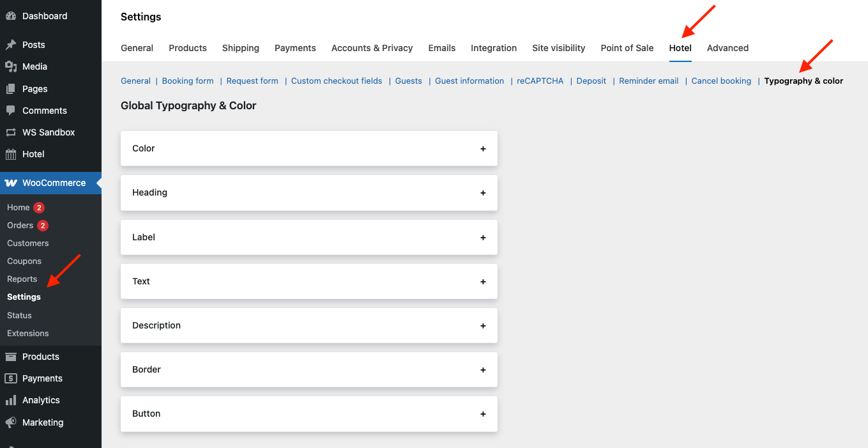This screenshot has height=448, width=868.
Task: Click the Posts pushpin icon
Action: point(11,45)
